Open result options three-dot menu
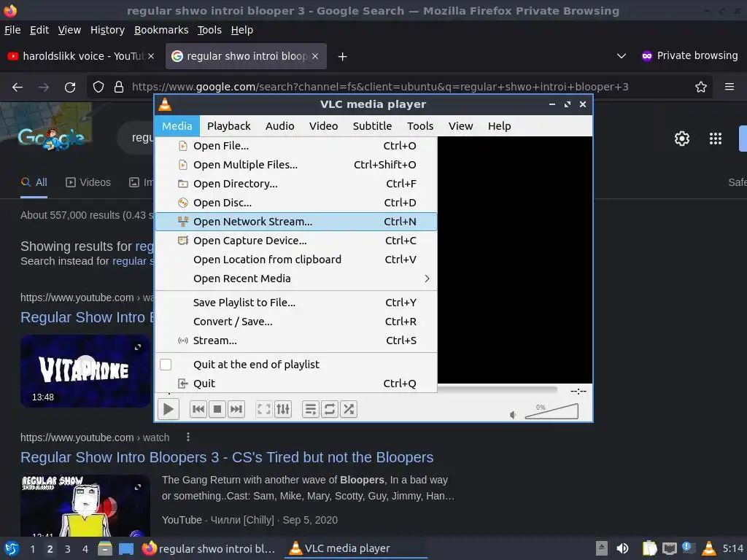The height and width of the screenshot is (560, 747). pos(188,437)
